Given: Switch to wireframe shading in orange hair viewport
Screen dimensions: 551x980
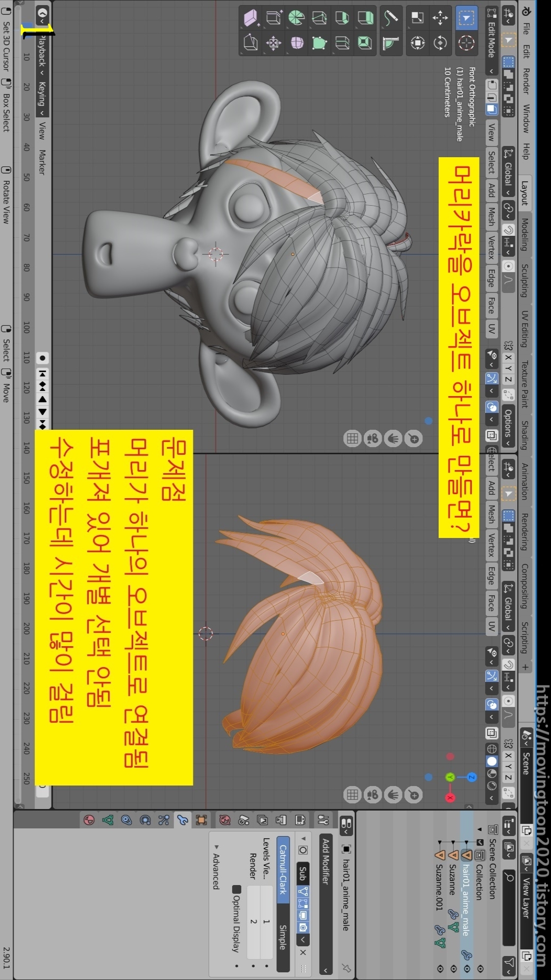Looking at the screenshot, I should point(491,749).
